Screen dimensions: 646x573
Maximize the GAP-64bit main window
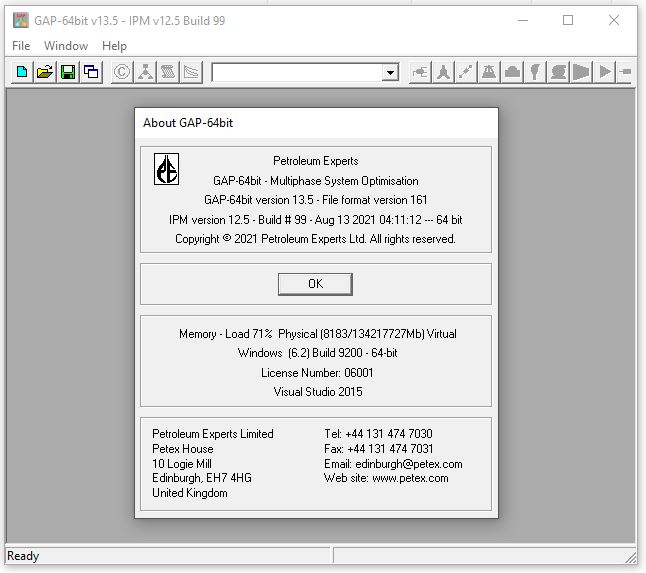pyautogui.click(x=568, y=20)
